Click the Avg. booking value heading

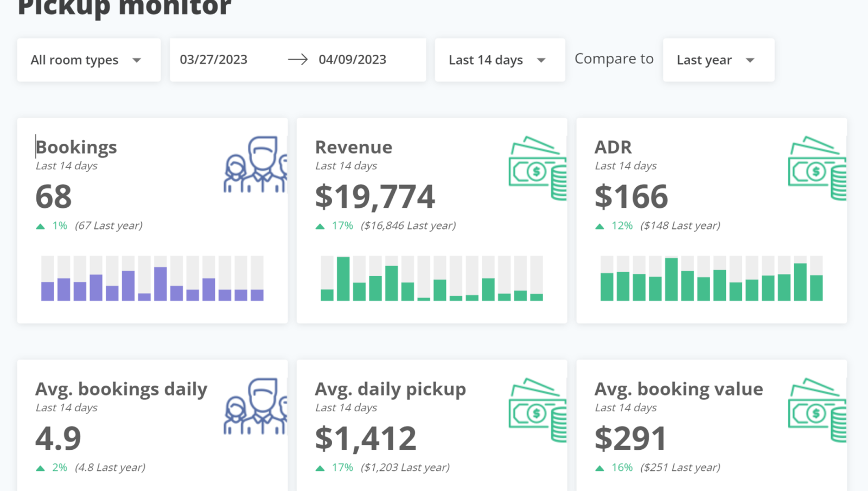(x=679, y=389)
